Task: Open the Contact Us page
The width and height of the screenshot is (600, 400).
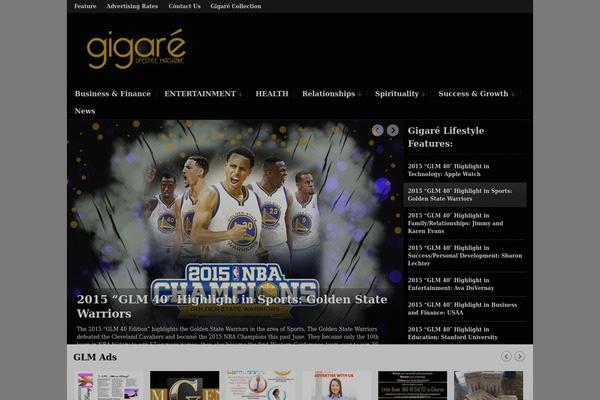Action: coord(184,6)
